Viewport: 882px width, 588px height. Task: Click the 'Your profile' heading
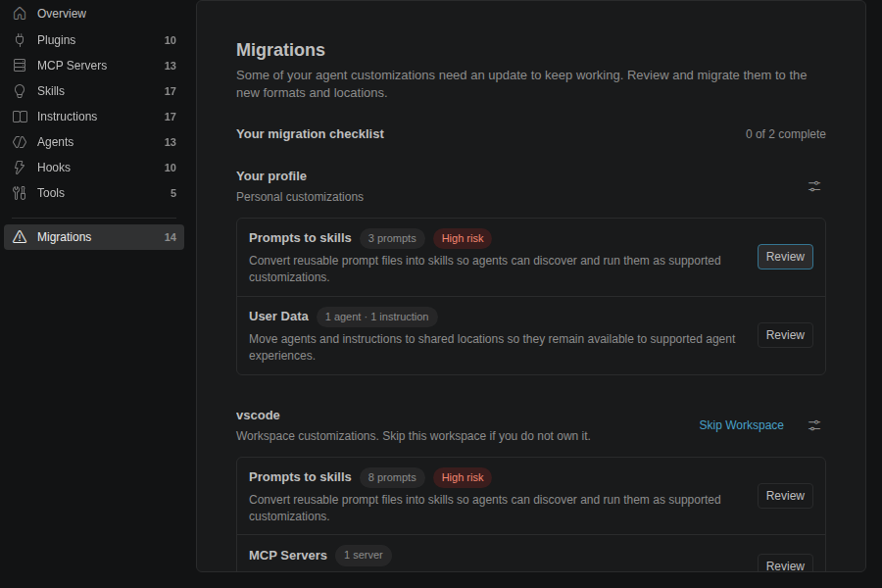tap(271, 176)
